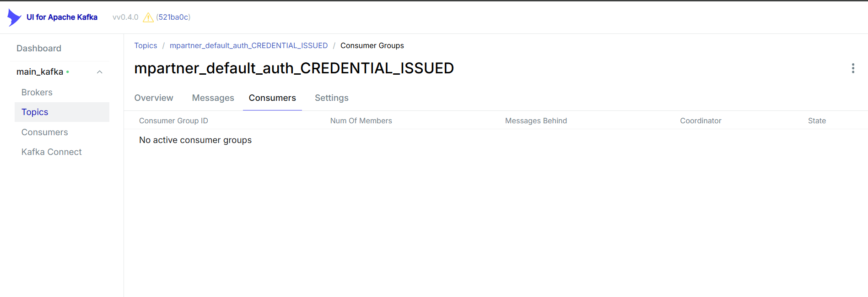
Task: Switch to the Messages tab
Action: 213,98
